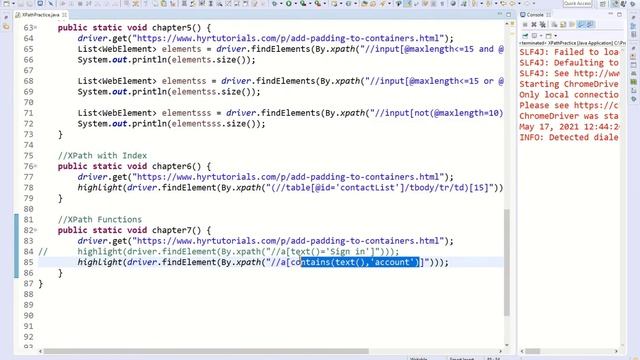The height and width of the screenshot is (360, 640).
Task: Click Remove Launch icon in Console
Action: 534,25
